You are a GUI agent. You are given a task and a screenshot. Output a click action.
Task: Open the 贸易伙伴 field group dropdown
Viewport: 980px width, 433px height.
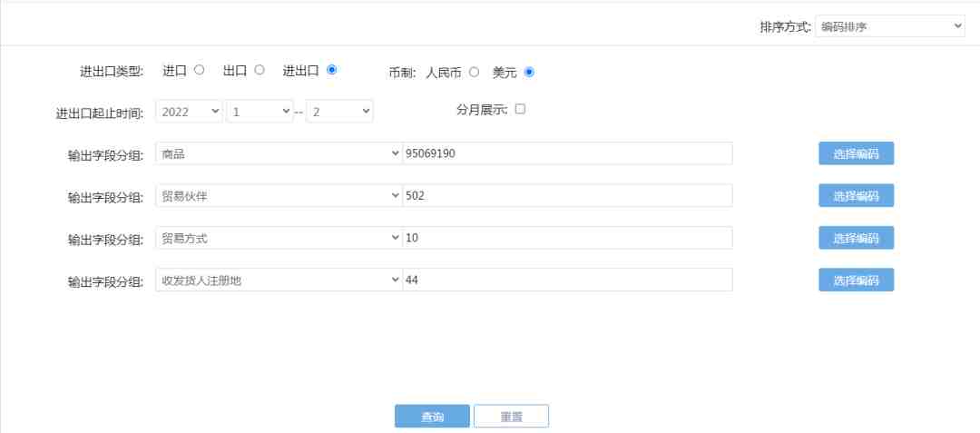tap(279, 195)
